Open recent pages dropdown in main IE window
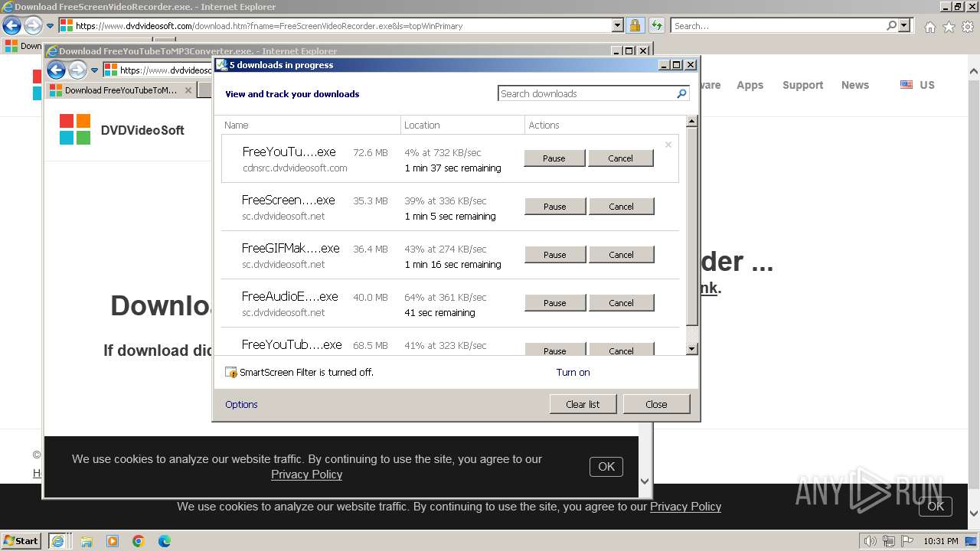The image size is (980, 551). click(51, 26)
